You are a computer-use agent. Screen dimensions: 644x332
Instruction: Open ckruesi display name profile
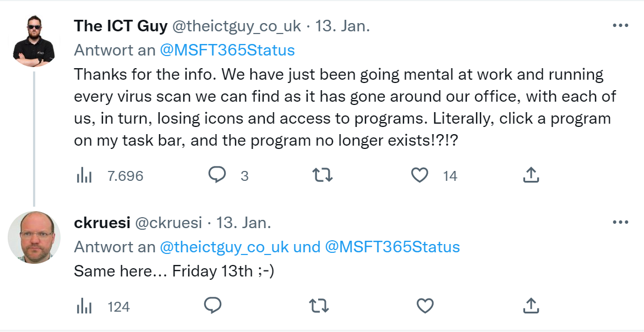click(x=102, y=223)
